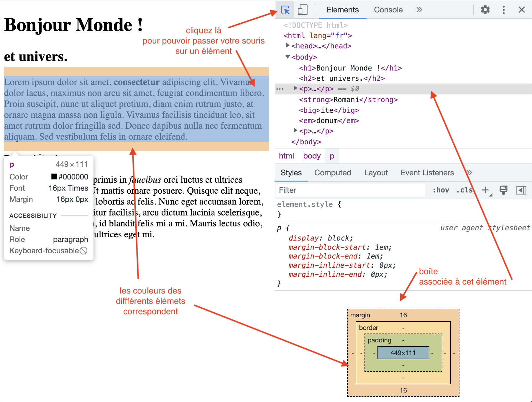532x402 pixels.
Task: Expand the head element node
Action: [x=288, y=46]
